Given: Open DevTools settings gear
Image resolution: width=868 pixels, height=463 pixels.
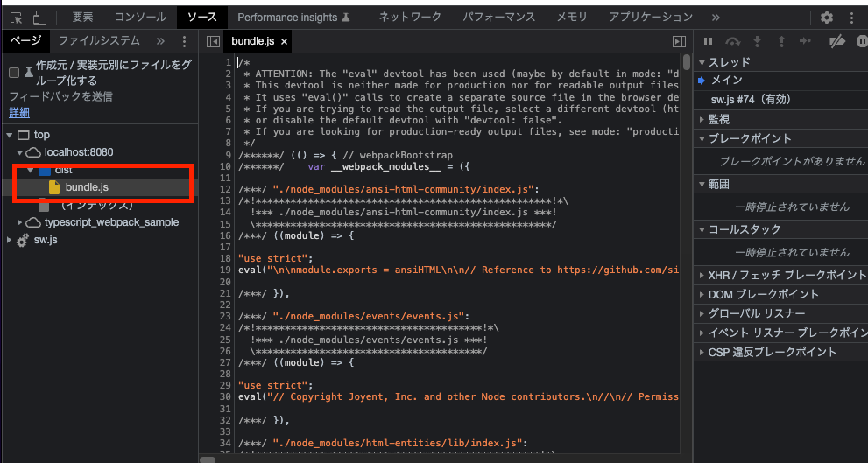Looking at the screenshot, I should click(827, 18).
